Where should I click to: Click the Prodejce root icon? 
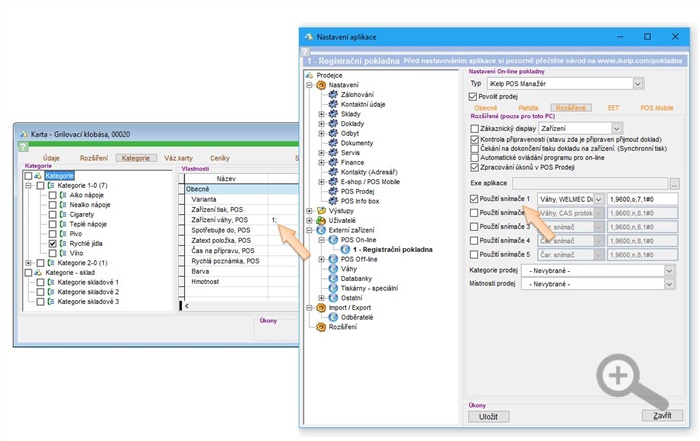[x=309, y=75]
